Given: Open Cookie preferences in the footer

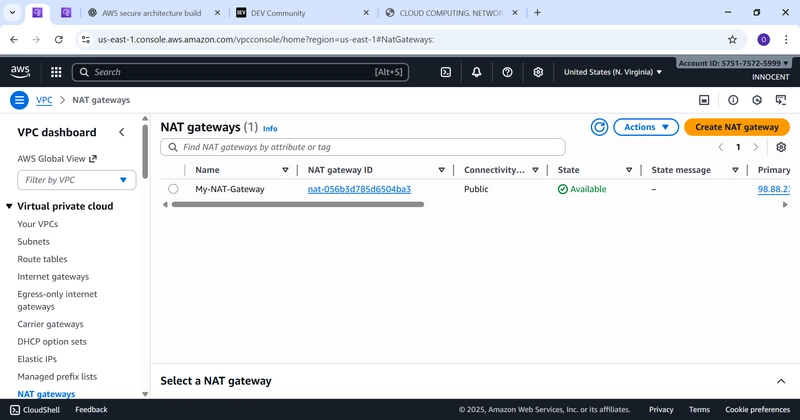Looking at the screenshot, I should [758, 409].
